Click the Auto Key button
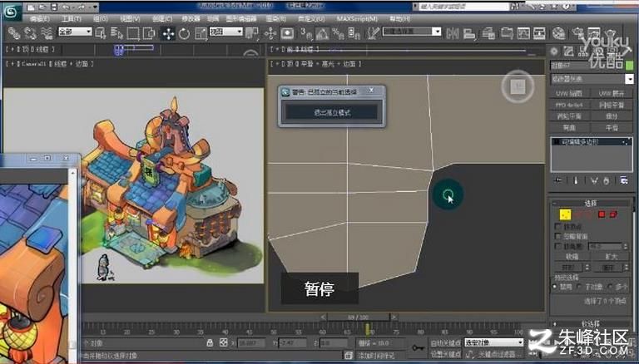Viewport: 639px width, 364px height. click(x=445, y=343)
